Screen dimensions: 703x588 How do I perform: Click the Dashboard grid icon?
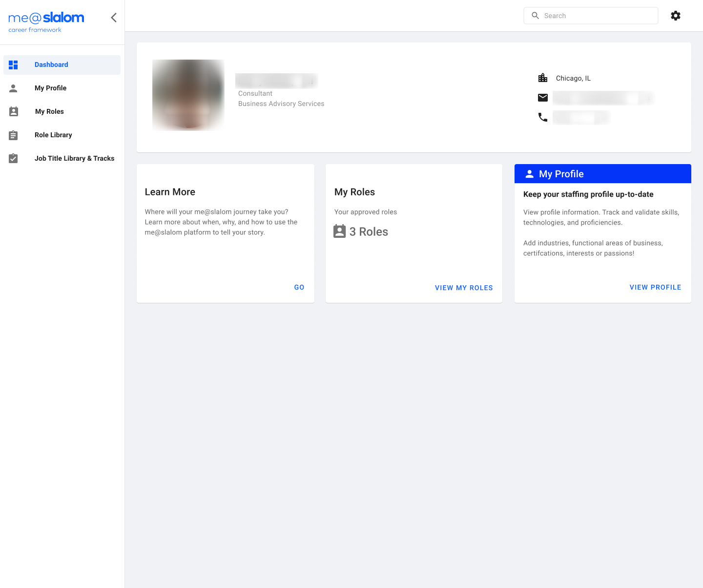click(13, 65)
